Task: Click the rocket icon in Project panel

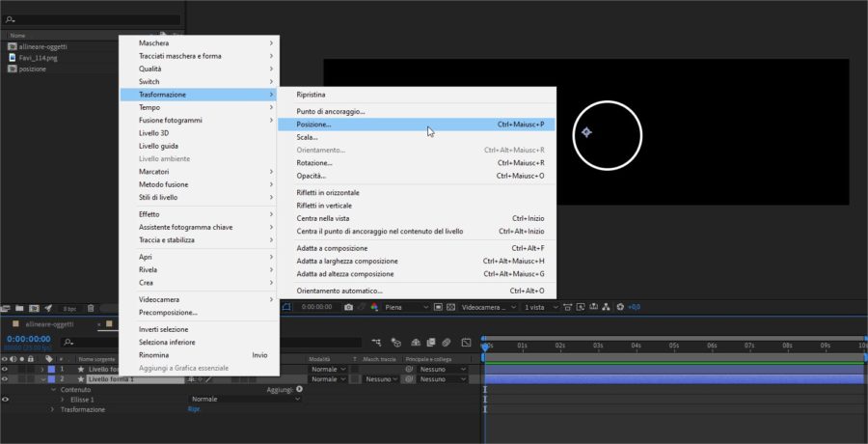Action: (48, 309)
